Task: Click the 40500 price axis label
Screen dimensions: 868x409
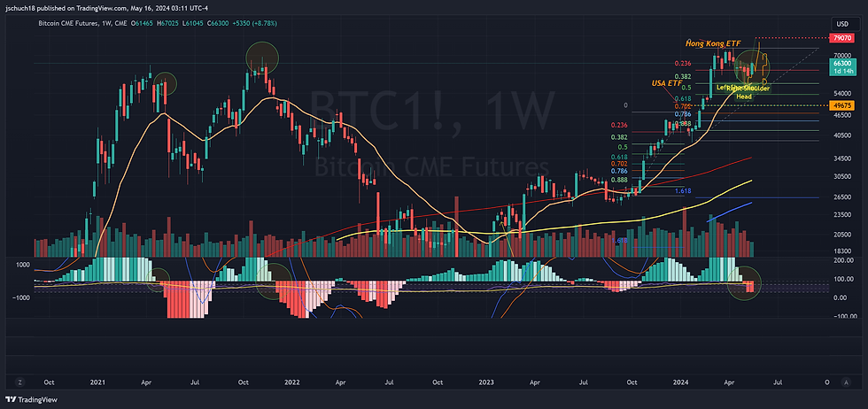Action: coord(841,135)
